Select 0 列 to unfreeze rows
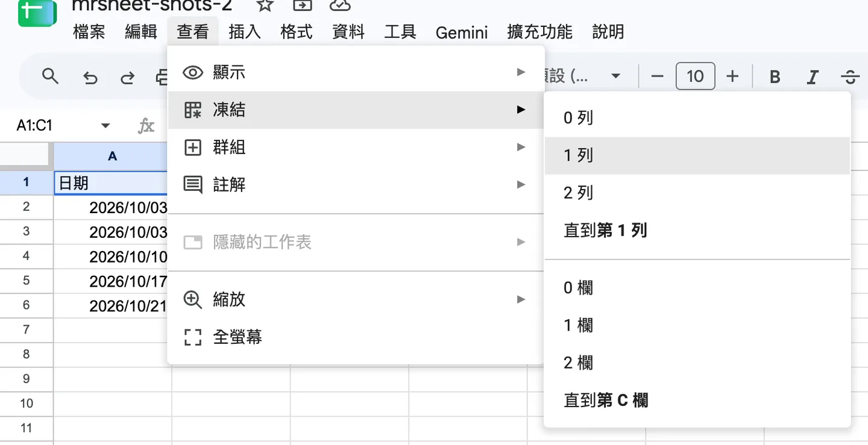Screen dimensions: 868x445 click(x=697, y=118)
